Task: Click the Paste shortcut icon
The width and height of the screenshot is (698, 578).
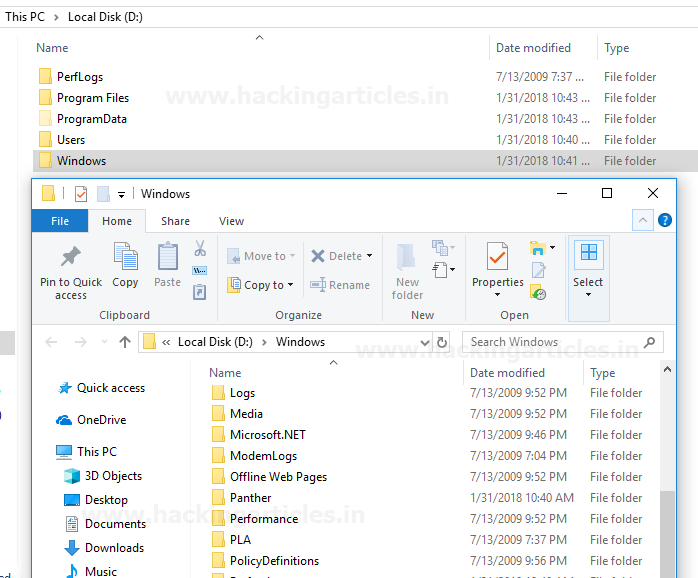Action: coord(199,292)
